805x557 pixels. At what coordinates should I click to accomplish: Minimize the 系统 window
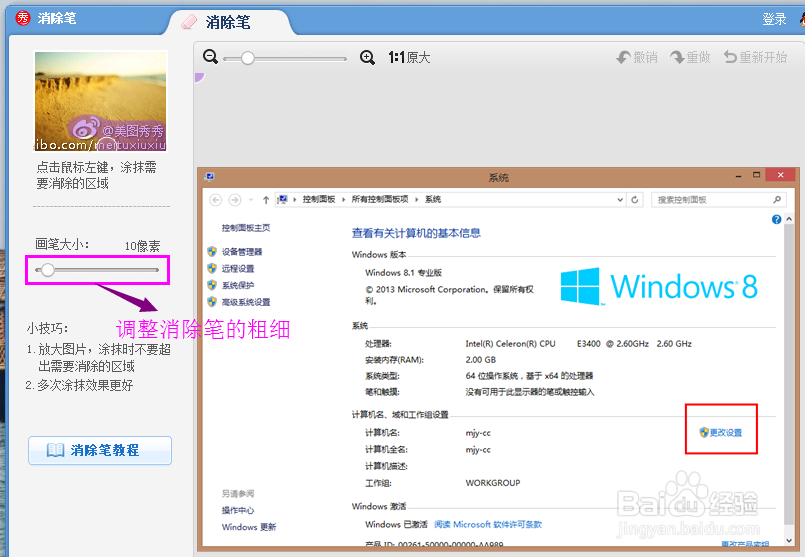(x=738, y=176)
